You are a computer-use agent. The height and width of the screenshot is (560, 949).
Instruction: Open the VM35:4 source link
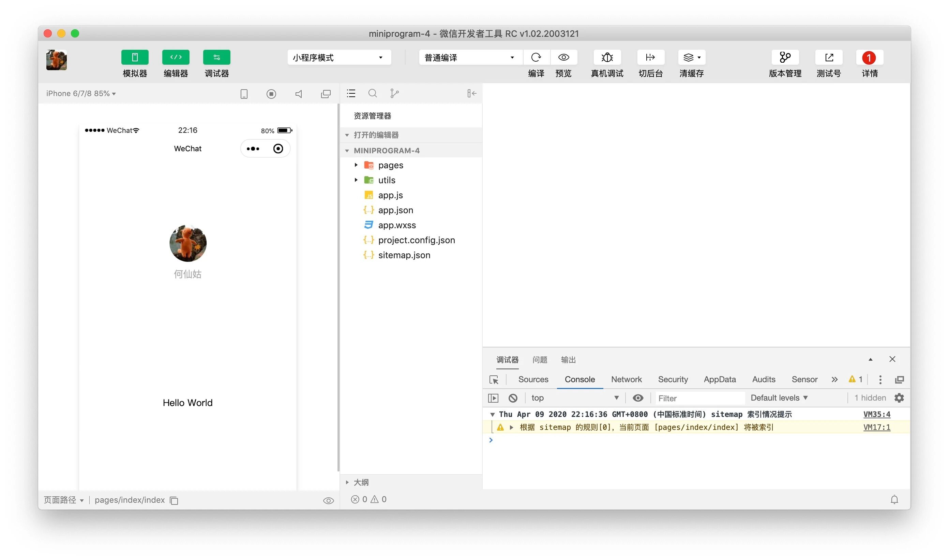pos(876,414)
